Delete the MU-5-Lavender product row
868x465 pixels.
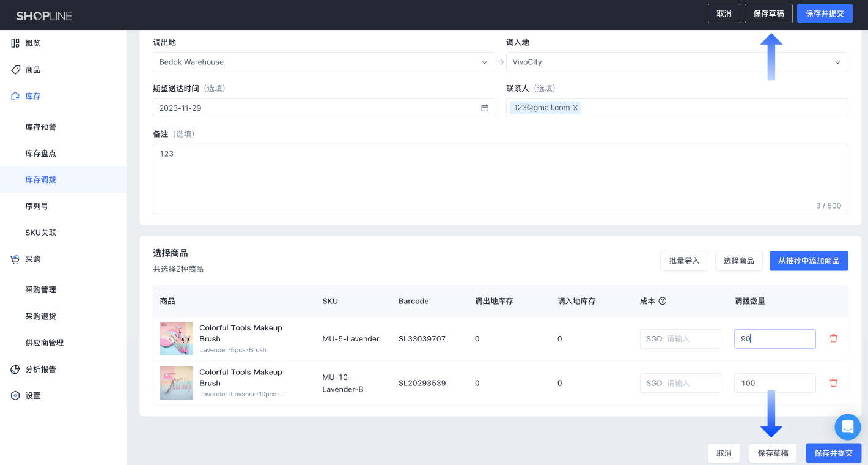[x=833, y=338]
